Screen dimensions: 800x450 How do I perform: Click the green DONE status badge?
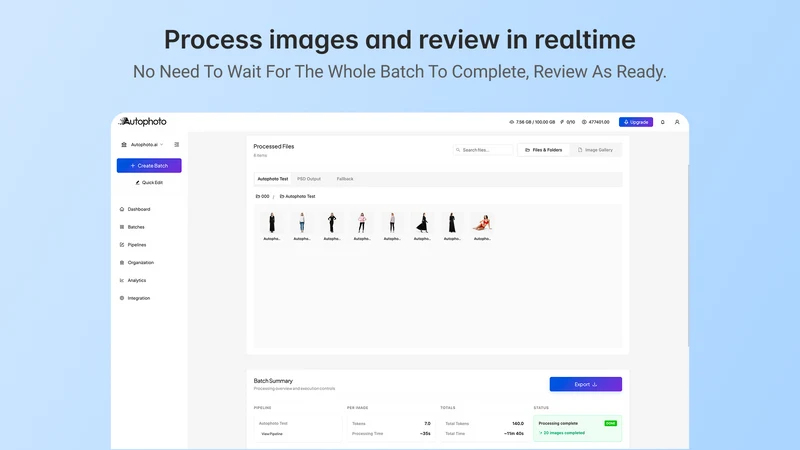(611, 423)
